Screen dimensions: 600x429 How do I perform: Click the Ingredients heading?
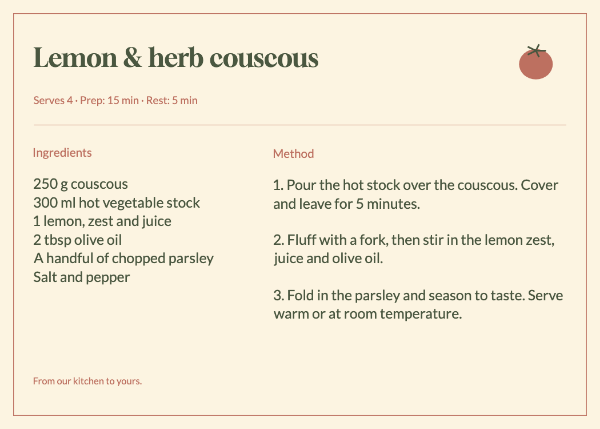point(62,153)
